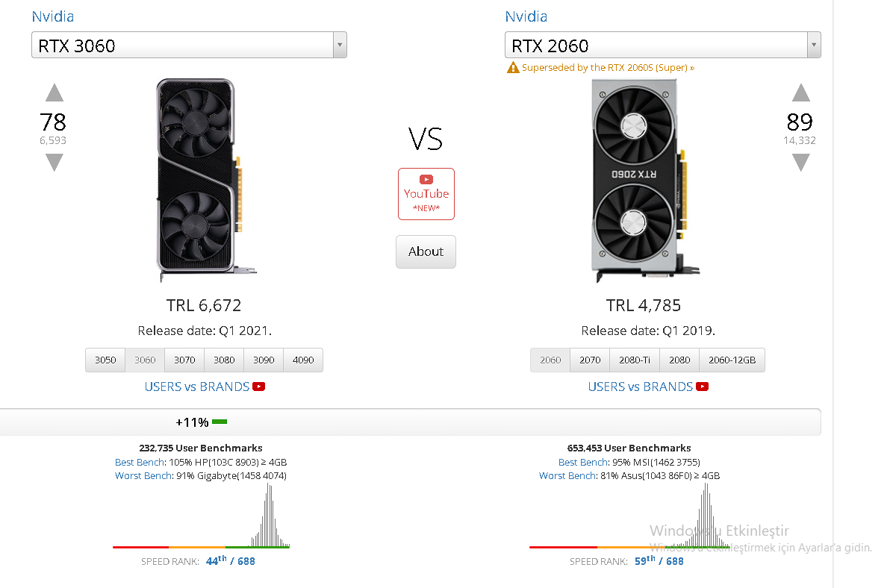This screenshot has height=588, width=893.
Task: Downvote the RTX 2060 with down arrow
Action: tap(800, 162)
